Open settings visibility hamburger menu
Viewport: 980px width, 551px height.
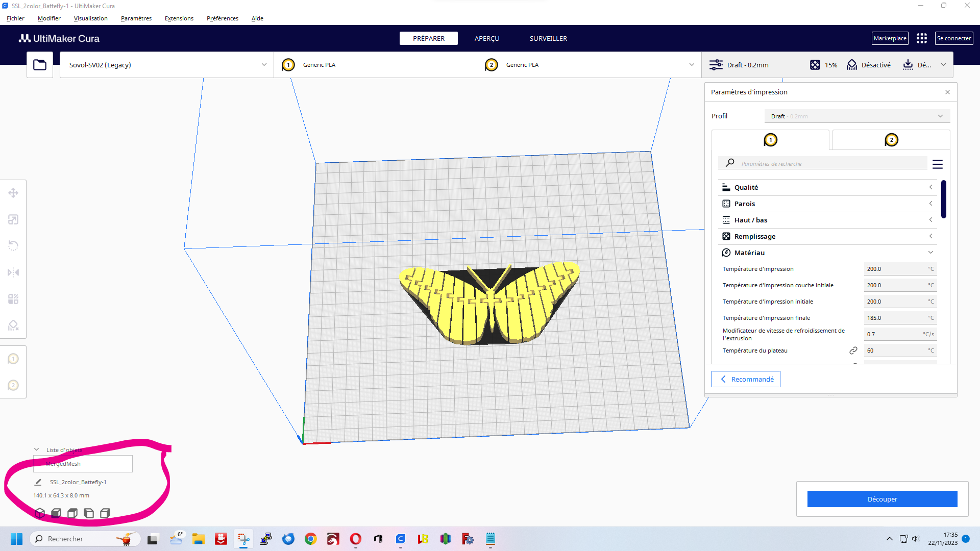938,164
